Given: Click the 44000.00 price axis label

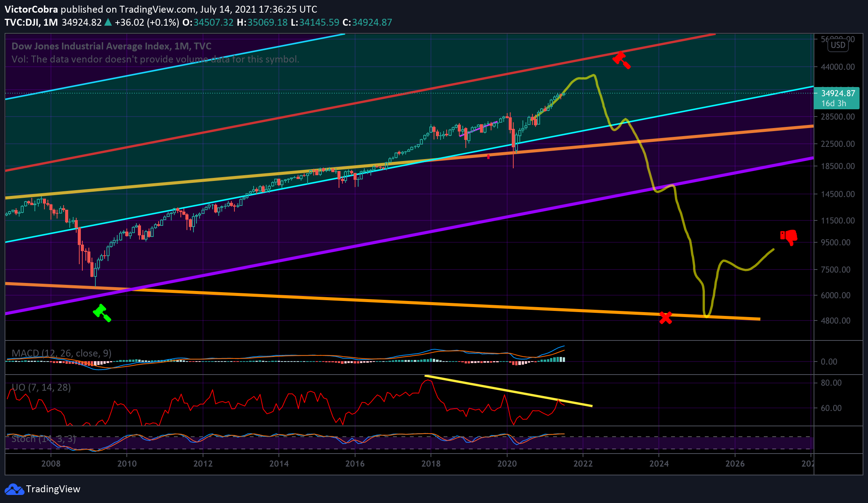Looking at the screenshot, I should pyautogui.click(x=838, y=67).
